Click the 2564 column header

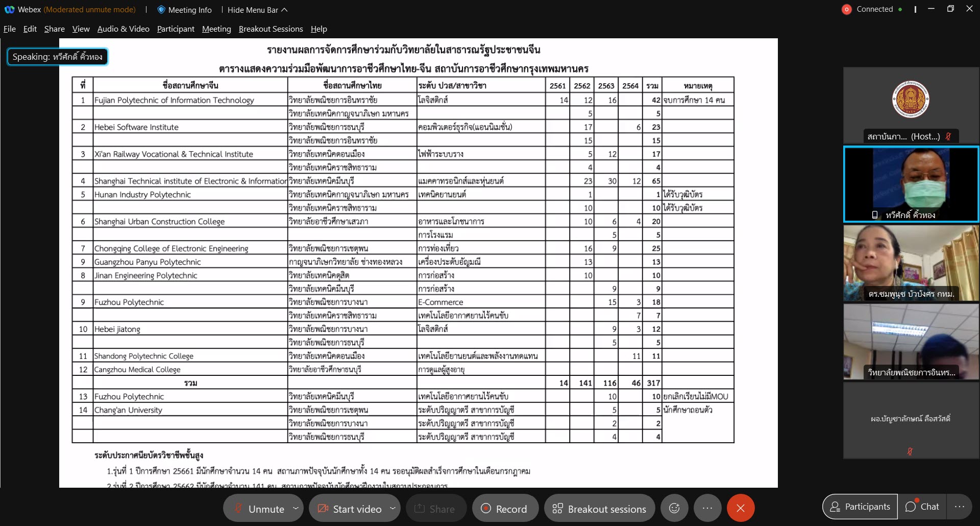tap(630, 86)
